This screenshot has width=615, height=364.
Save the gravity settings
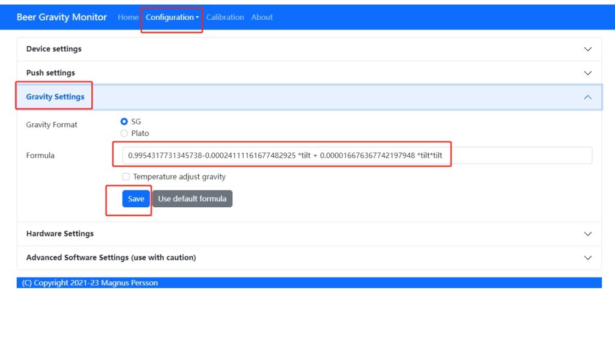click(x=136, y=199)
